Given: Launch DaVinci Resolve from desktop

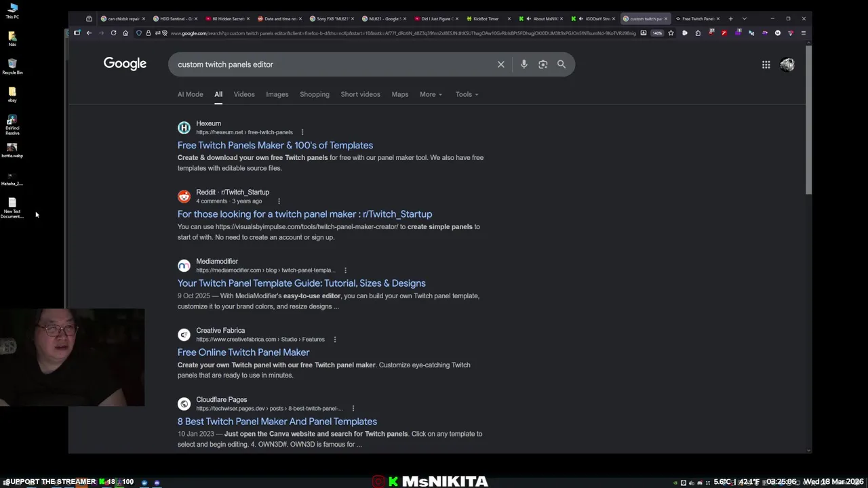Looking at the screenshot, I should (12, 125).
